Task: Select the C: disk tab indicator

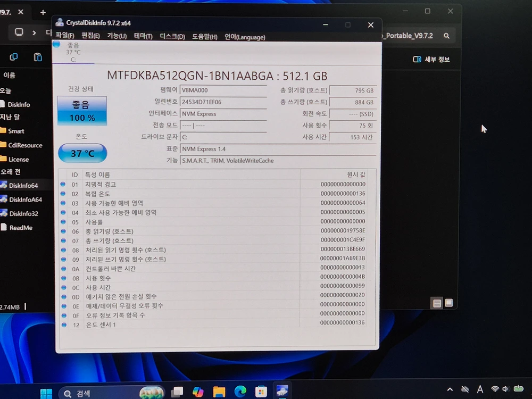Action: point(73,52)
